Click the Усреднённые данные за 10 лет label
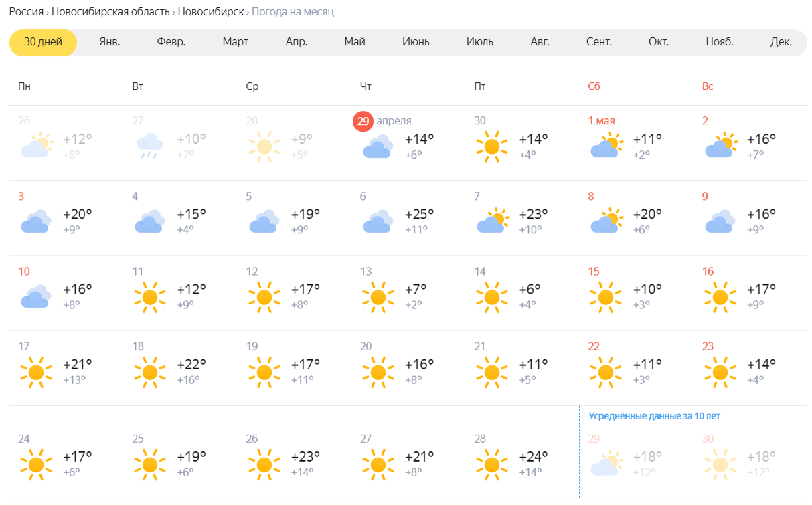This screenshot has height=505, width=812. [654, 416]
